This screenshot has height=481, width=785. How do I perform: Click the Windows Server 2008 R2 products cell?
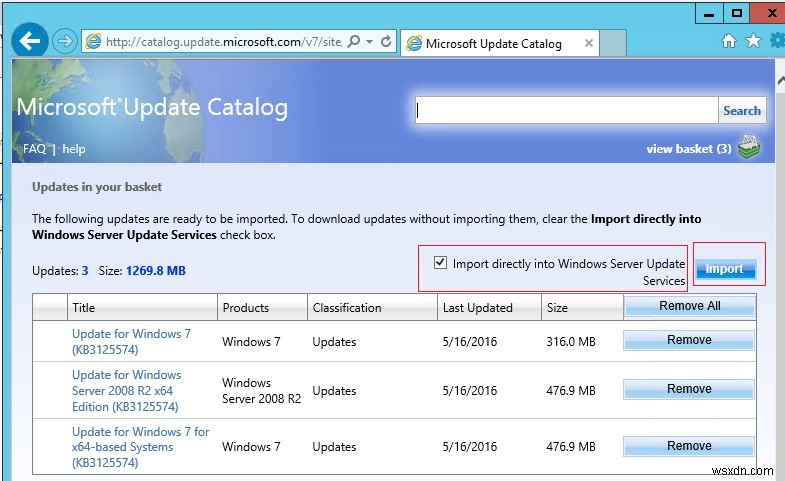point(261,390)
